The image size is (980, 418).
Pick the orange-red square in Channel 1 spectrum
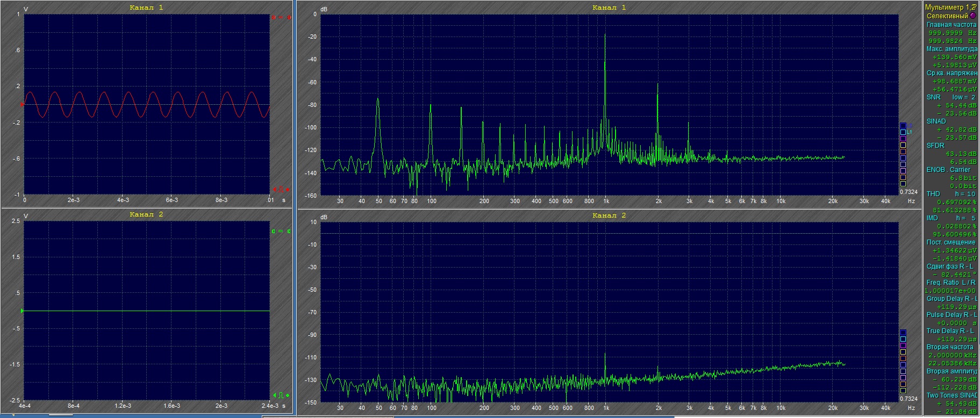[903, 152]
